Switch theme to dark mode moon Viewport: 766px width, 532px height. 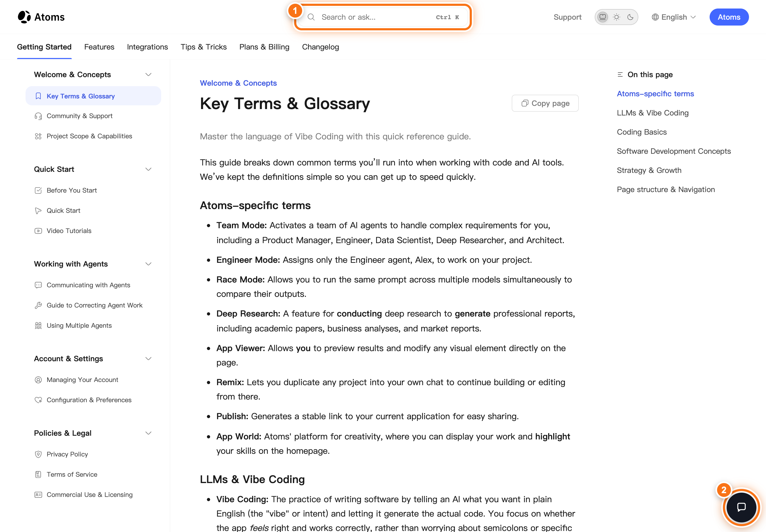tap(630, 17)
